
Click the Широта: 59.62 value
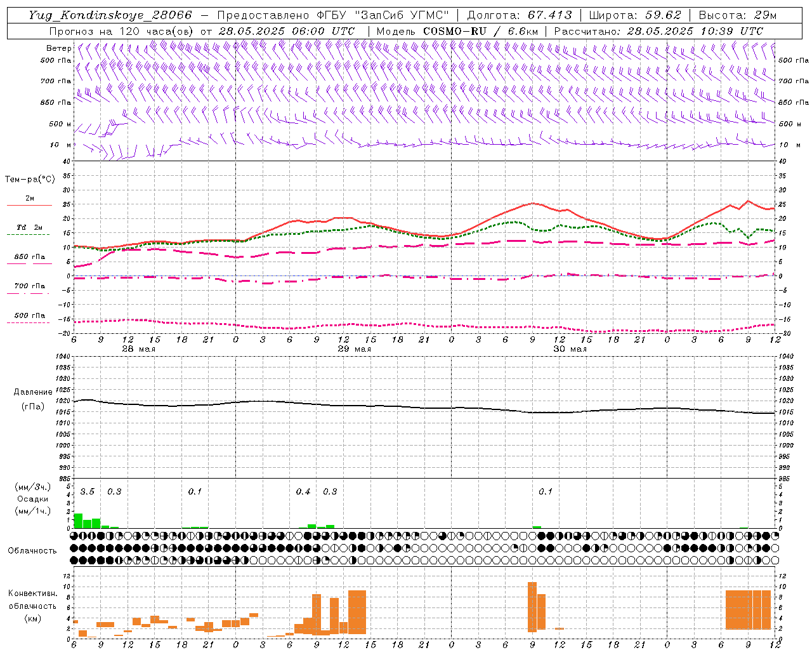pyautogui.click(x=635, y=15)
